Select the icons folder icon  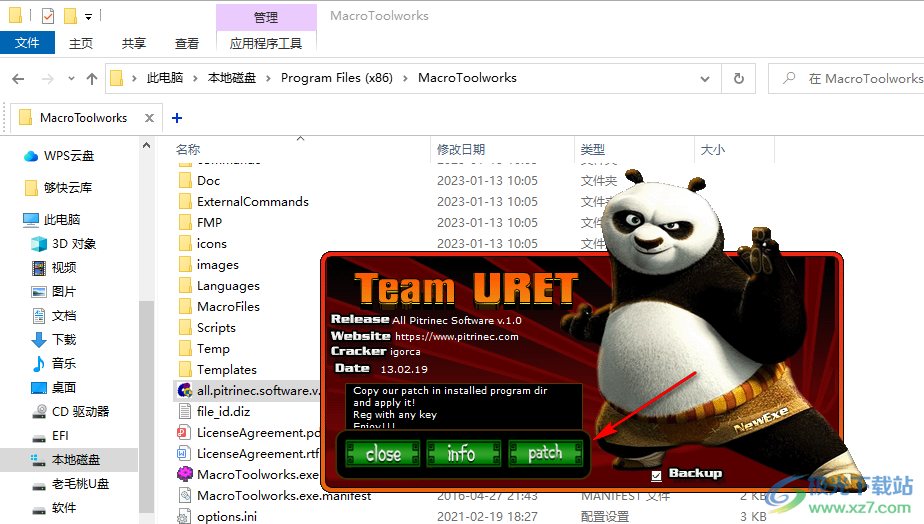coord(185,243)
